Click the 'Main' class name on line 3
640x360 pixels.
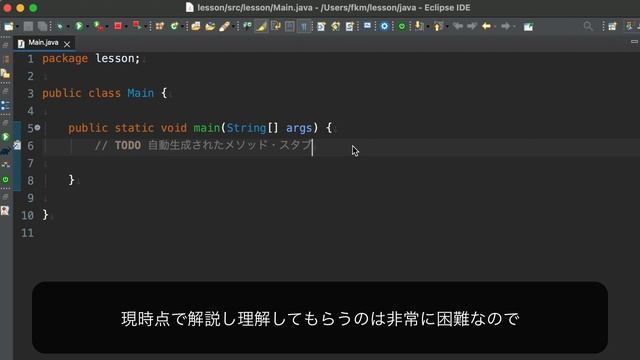pos(140,93)
